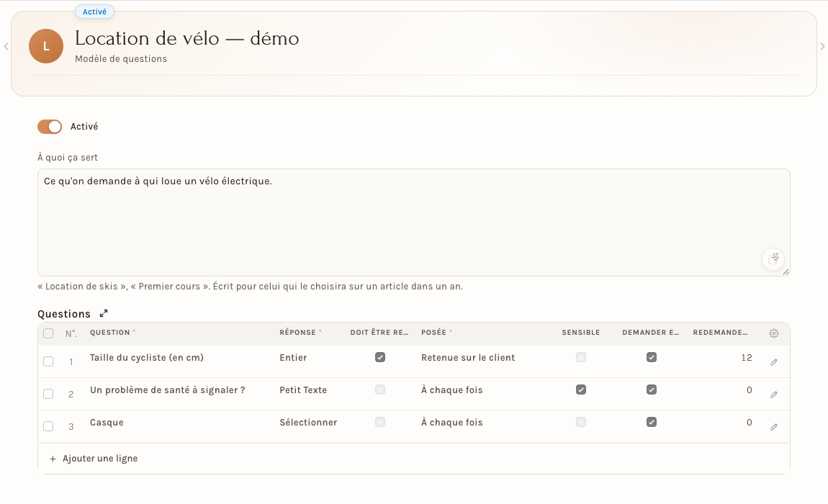Click the question Taille du cycliste (en cm)
Image resolution: width=828 pixels, height=504 pixels.
coord(147,358)
